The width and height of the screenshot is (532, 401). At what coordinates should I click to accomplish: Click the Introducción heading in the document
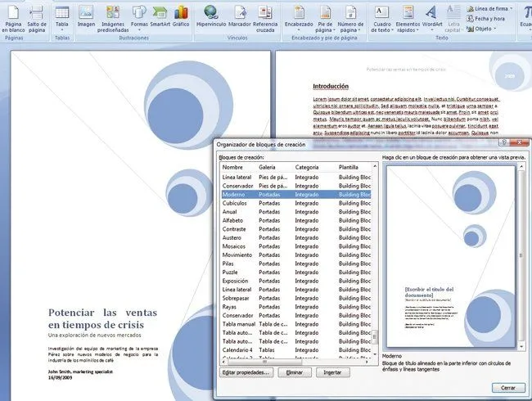pyautogui.click(x=331, y=87)
